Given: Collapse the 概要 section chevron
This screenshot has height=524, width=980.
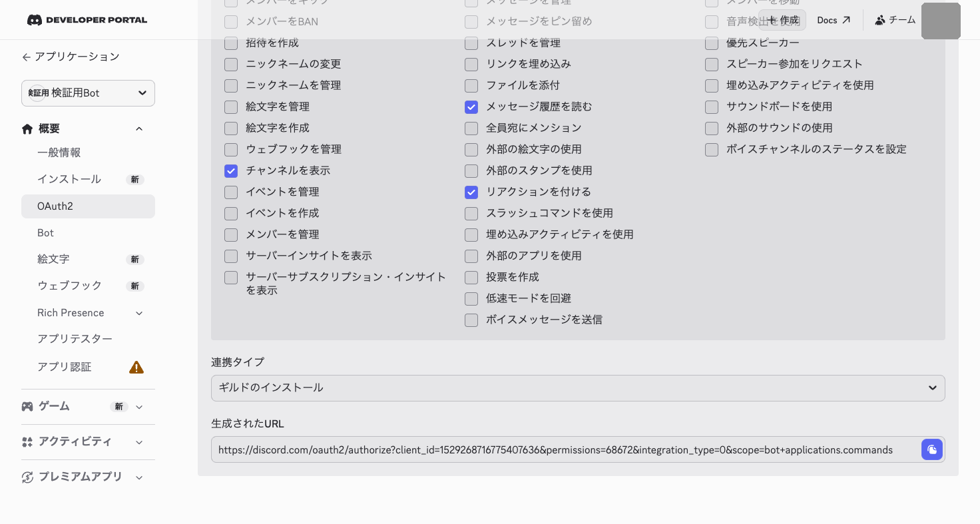Looking at the screenshot, I should (139, 129).
